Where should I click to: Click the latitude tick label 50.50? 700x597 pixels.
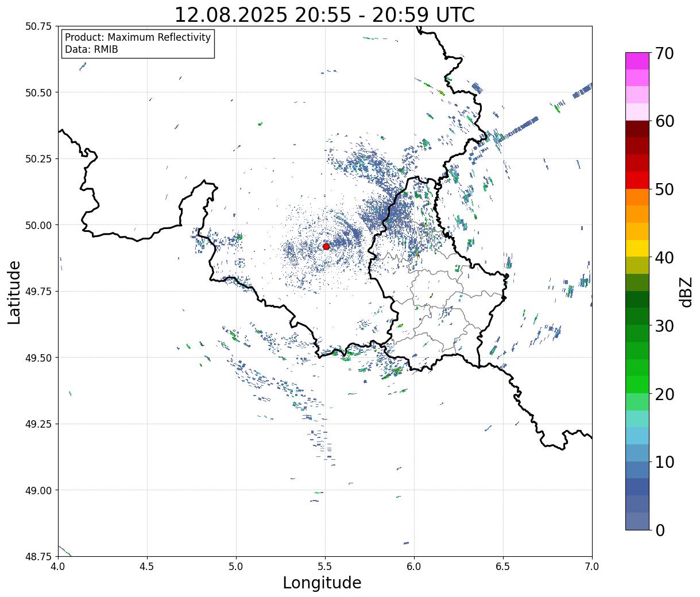click(38, 92)
